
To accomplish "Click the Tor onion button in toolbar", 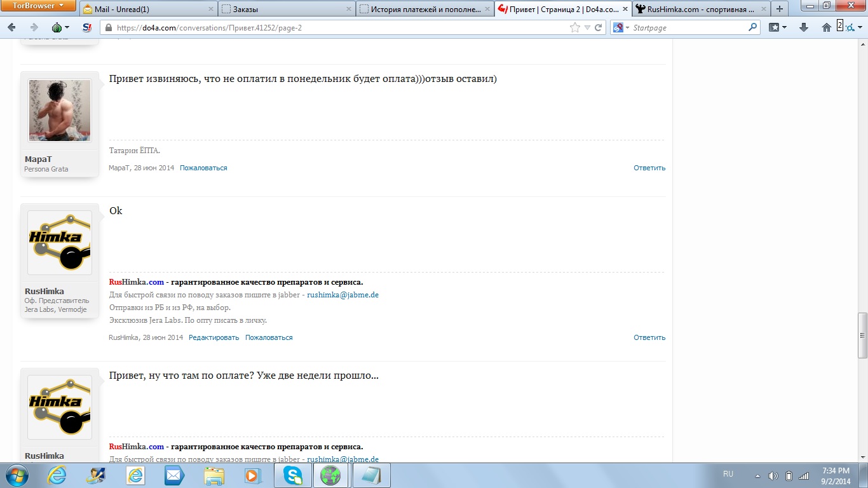I will 58,27.
